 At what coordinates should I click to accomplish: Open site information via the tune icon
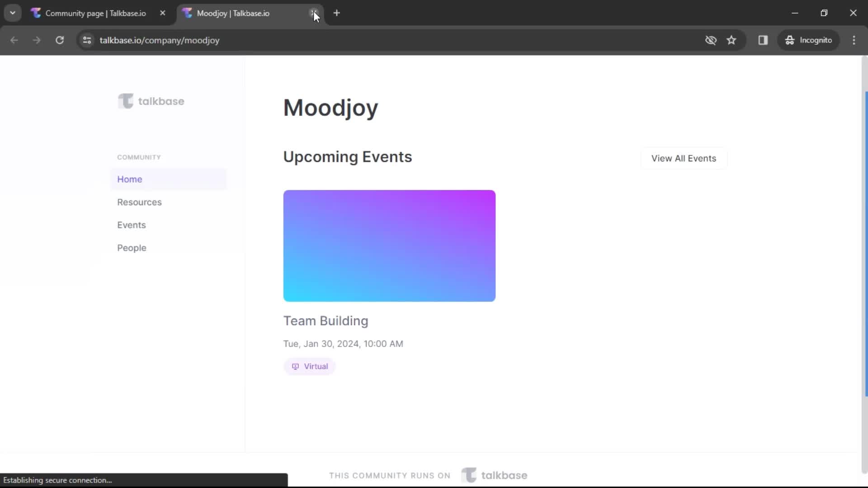coord(87,40)
